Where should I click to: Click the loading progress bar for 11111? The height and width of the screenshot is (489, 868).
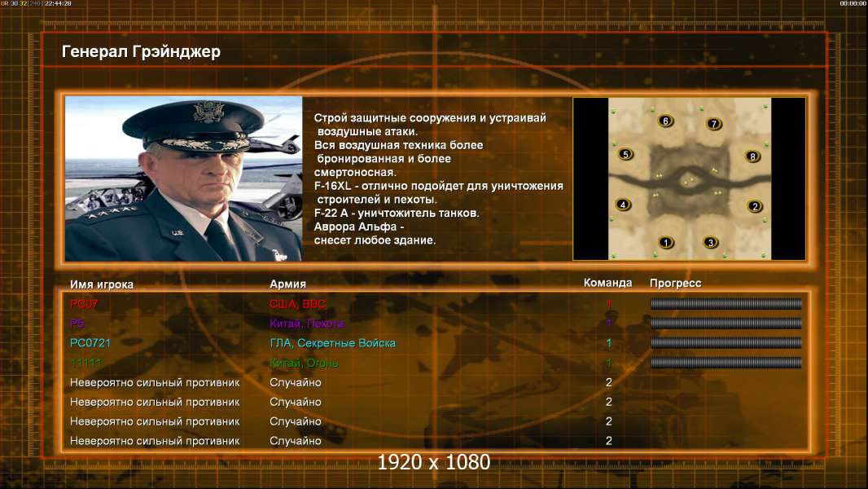point(726,363)
